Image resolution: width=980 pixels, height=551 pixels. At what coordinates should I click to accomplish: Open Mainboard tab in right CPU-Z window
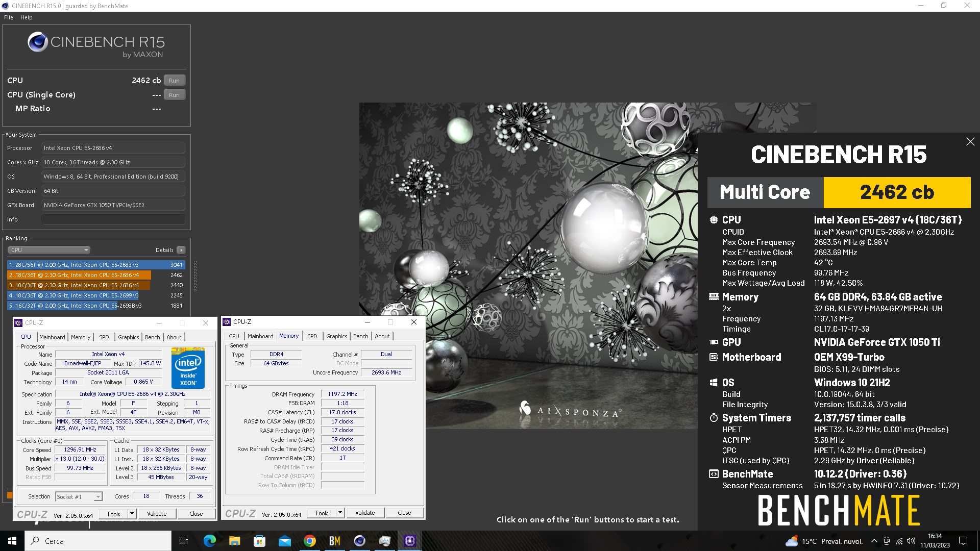point(260,336)
